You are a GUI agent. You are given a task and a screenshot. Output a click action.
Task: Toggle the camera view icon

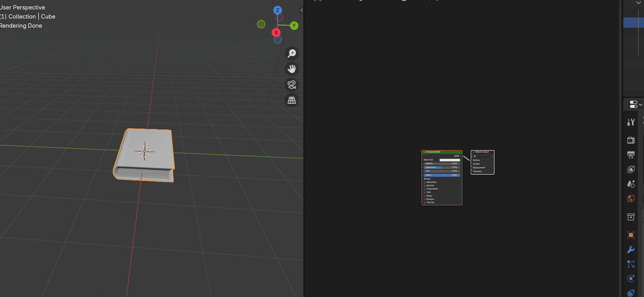click(292, 85)
